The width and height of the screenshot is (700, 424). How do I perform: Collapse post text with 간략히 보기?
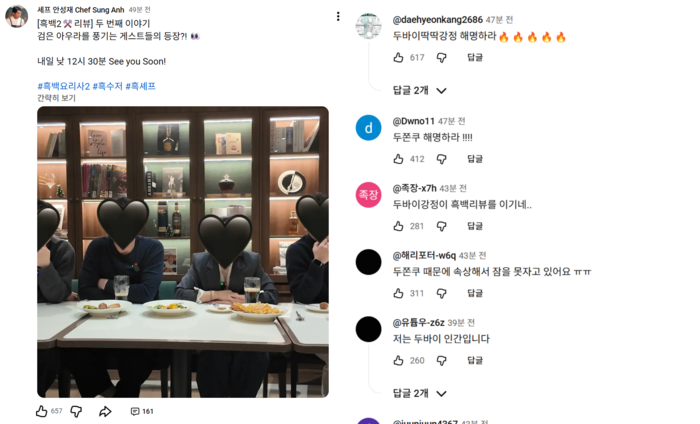coord(56,98)
